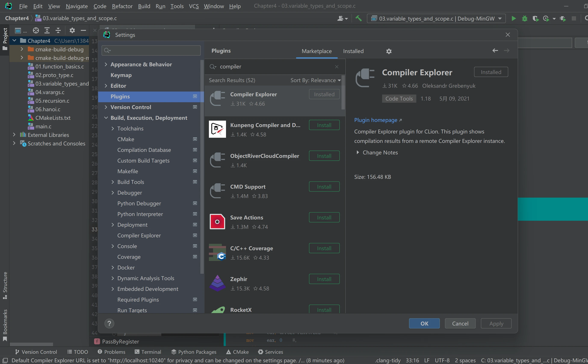Expand Version Control settings group
The image size is (588, 364).
coord(106,107)
